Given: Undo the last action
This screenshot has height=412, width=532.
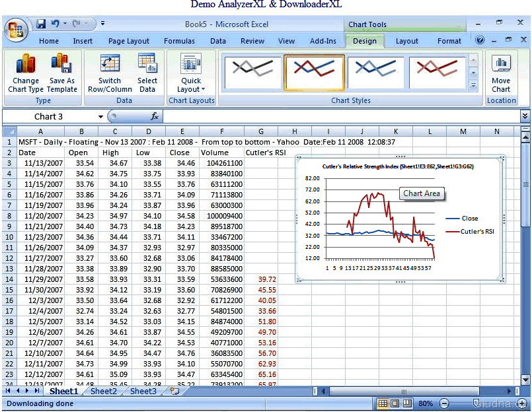Looking at the screenshot, I should tap(55, 24).
